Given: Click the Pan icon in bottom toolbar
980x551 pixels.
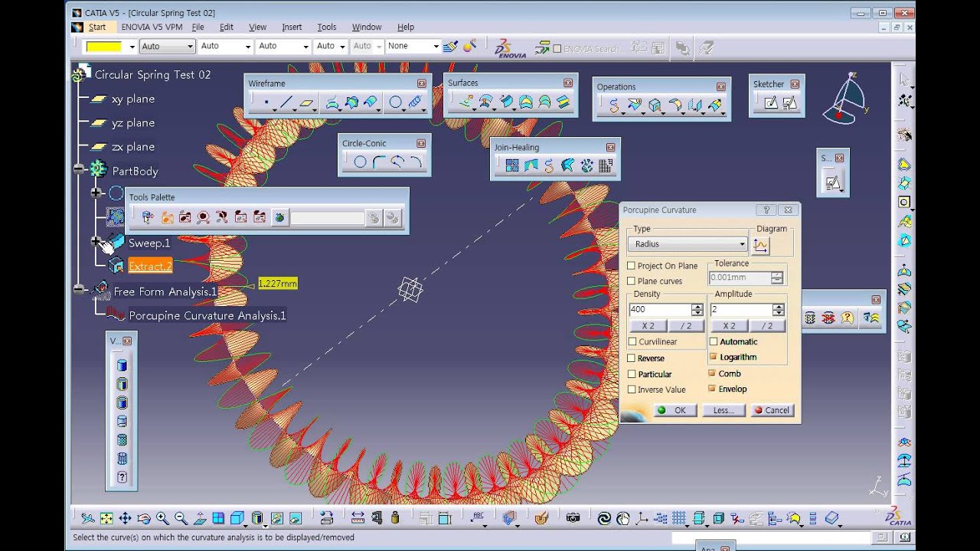Looking at the screenshot, I should (x=125, y=518).
